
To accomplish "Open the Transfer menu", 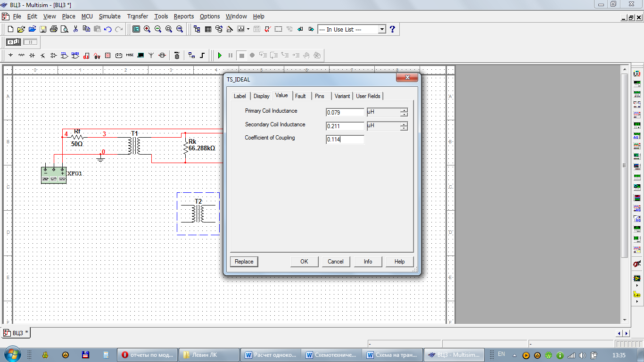I will tap(138, 16).
